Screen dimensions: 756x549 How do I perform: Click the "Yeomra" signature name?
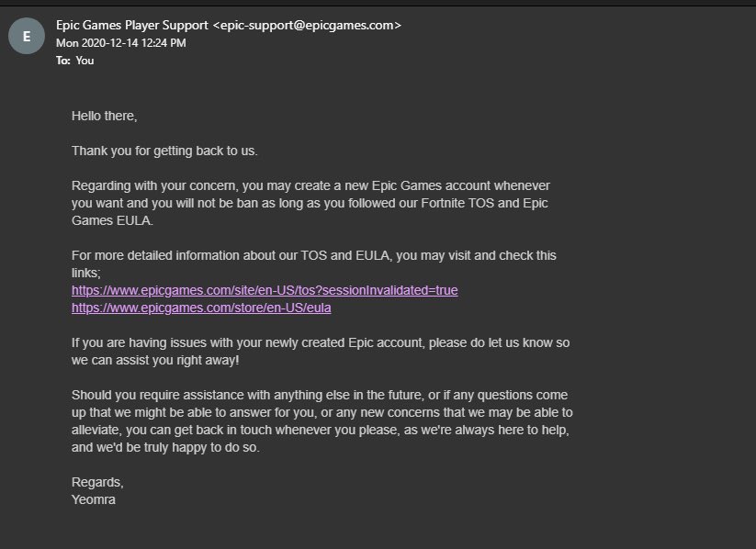point(95,499)
